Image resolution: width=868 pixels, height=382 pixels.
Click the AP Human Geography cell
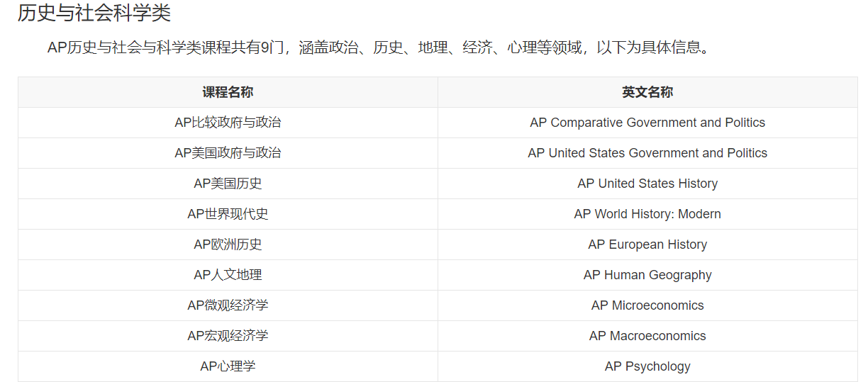647,275
